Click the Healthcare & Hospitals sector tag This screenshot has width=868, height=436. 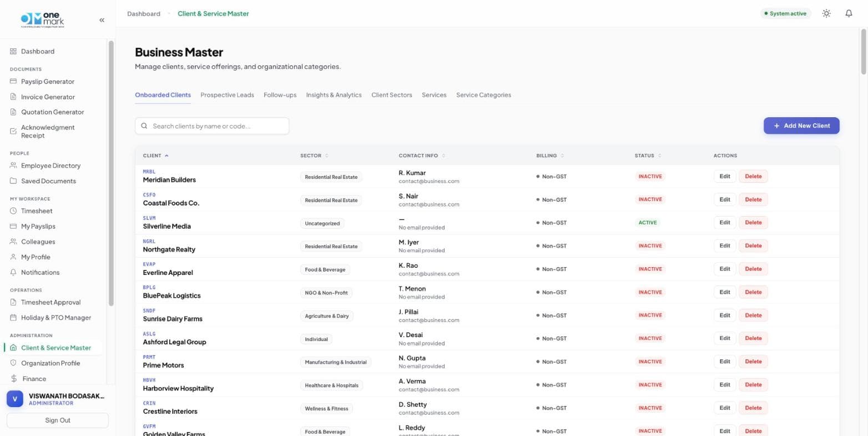coord(331,385)
